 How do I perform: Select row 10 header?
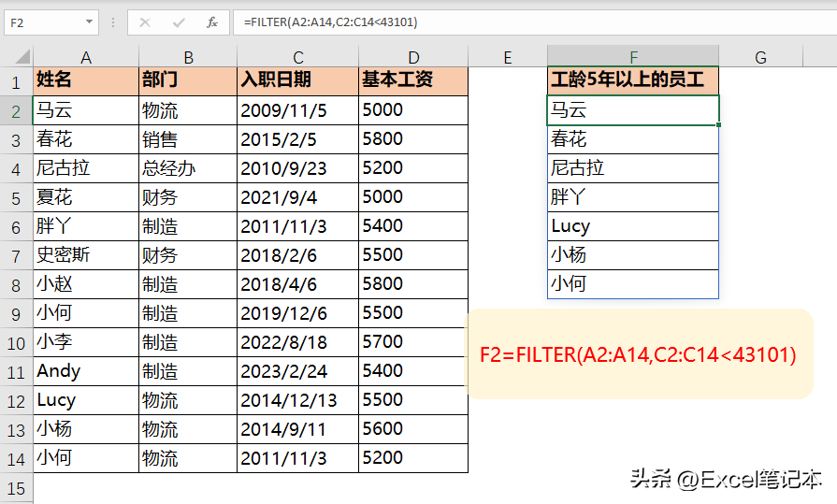16,342
